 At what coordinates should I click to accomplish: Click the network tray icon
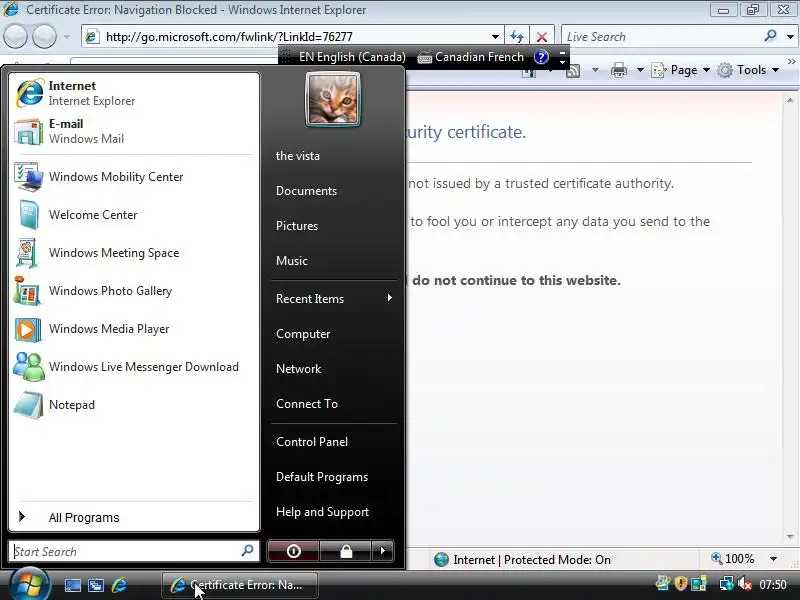click(x=726, y=584)
